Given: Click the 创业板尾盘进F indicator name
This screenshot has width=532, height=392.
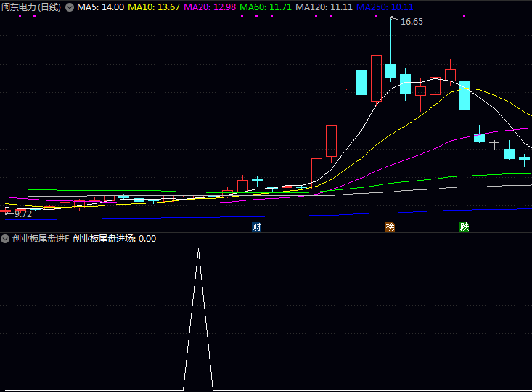Looking at the screenshot, I should tap(41, 239).
